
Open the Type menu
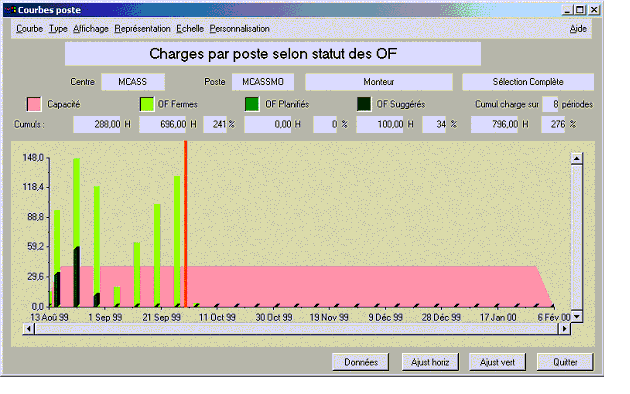tap(58, 29)
